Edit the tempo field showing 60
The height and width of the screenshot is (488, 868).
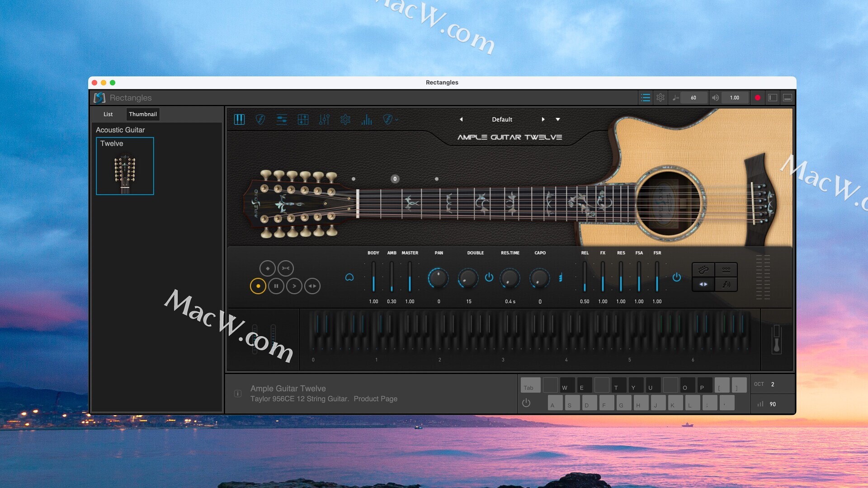click(693, 98)
